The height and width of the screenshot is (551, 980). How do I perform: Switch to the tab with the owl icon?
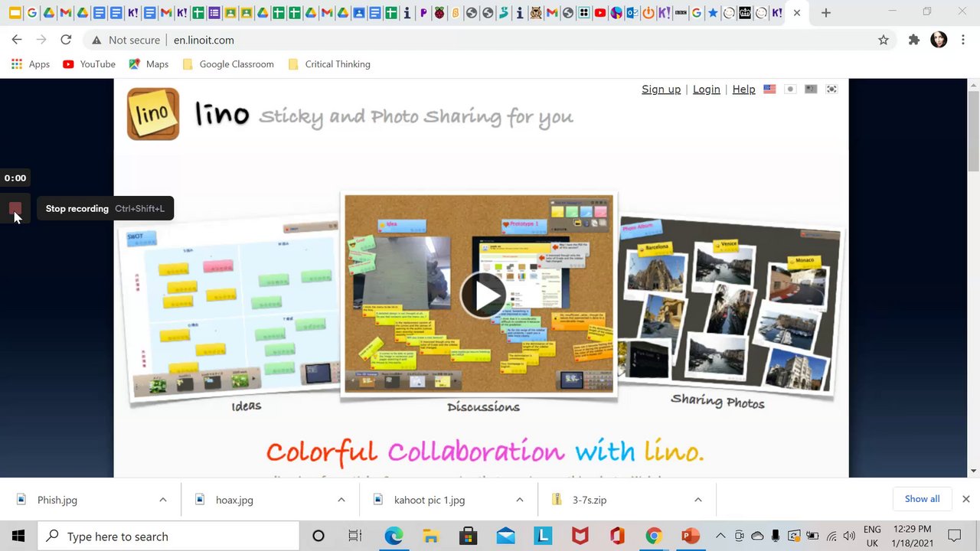pos(536,13)
